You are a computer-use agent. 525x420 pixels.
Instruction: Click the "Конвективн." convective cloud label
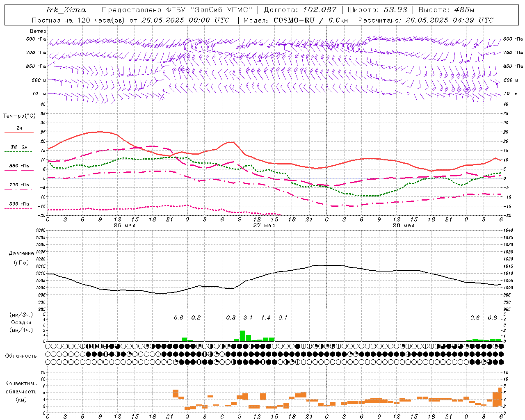pos(21,383)
